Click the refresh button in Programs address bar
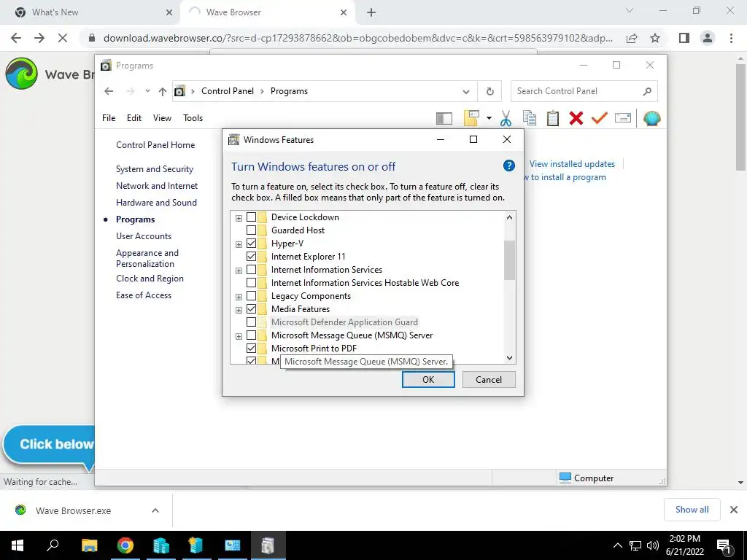The height and width of the screenshot is (560, 747). pos(489,91)
